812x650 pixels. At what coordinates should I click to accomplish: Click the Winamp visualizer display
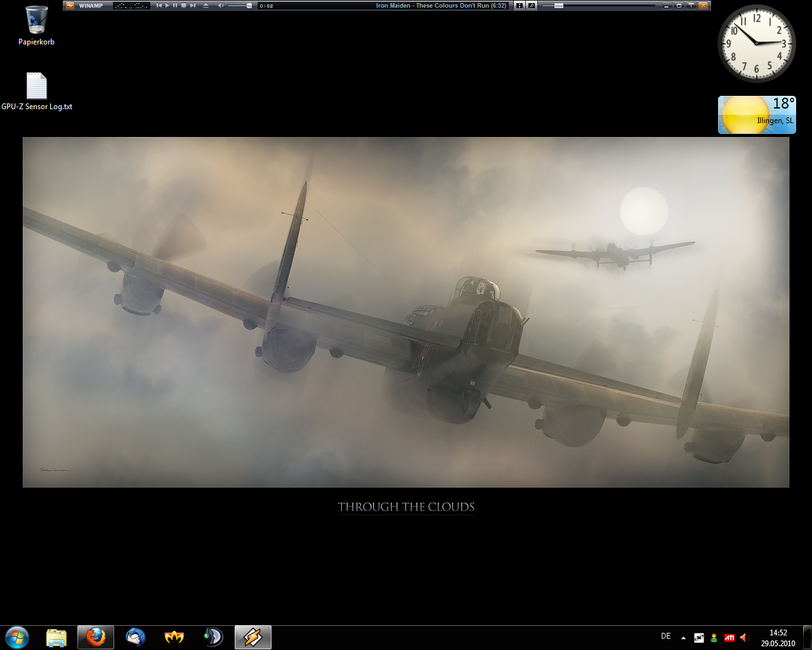click(x=131, y=5)
